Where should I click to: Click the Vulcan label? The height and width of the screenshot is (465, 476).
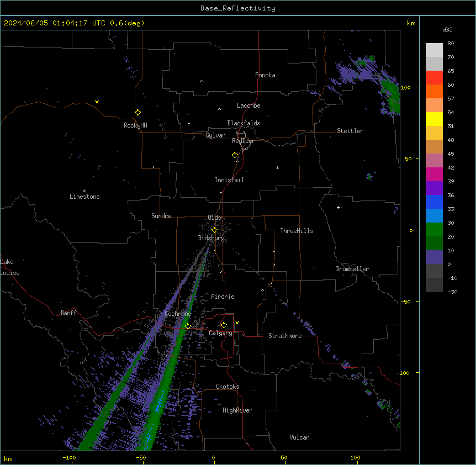click(x=300, y=437)
